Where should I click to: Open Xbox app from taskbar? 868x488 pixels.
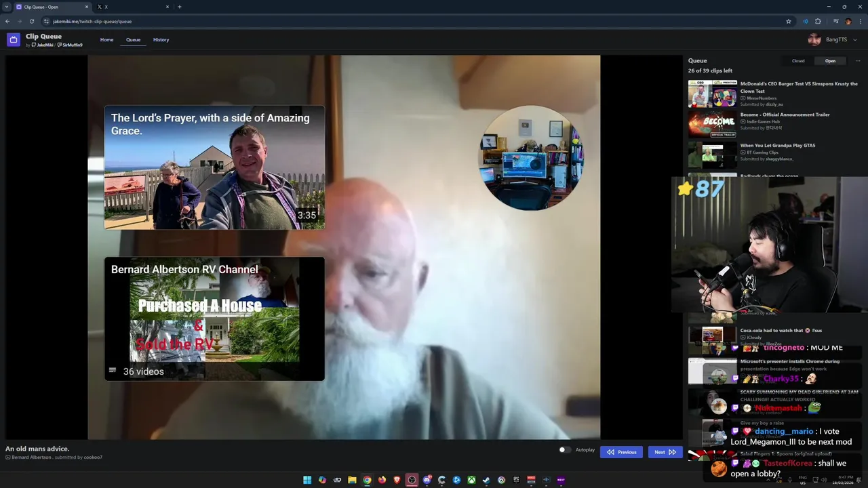point(471,480)
